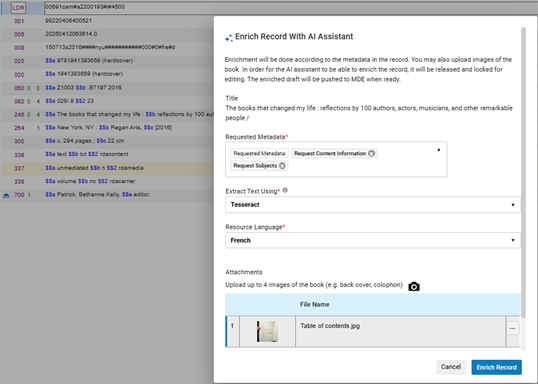
Task: Select field 700 Patrick, Bethanne Kelly
Action: pos(98,195)
